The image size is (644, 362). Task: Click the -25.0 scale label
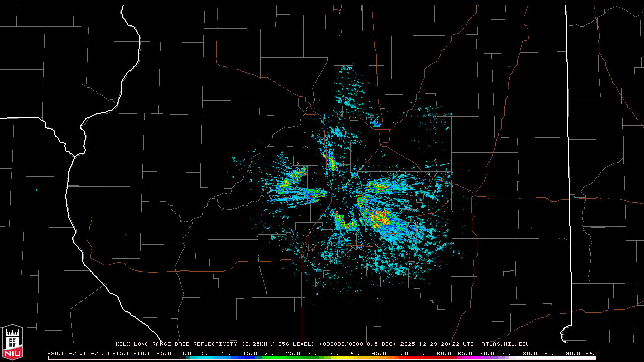(78, 353)
